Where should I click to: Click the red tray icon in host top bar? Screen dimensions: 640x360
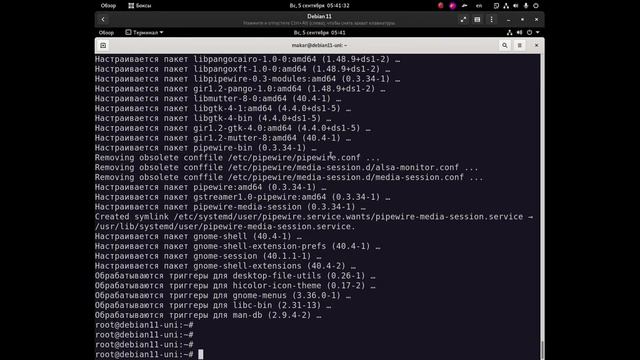click(440, 6)
